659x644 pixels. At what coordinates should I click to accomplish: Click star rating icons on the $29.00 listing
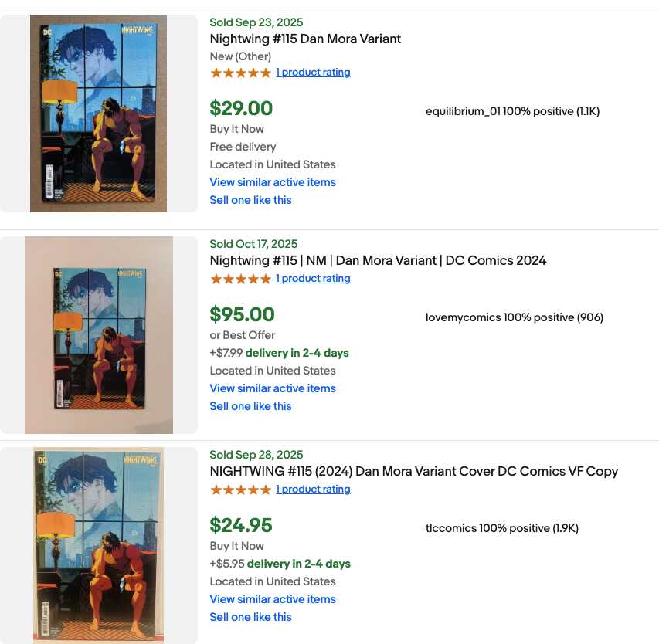click(240, 73)
